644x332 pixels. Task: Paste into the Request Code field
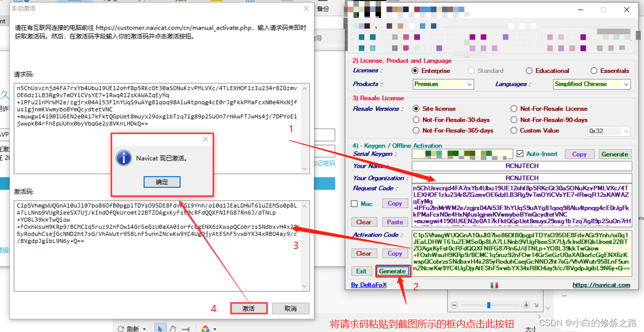point(395,222)
